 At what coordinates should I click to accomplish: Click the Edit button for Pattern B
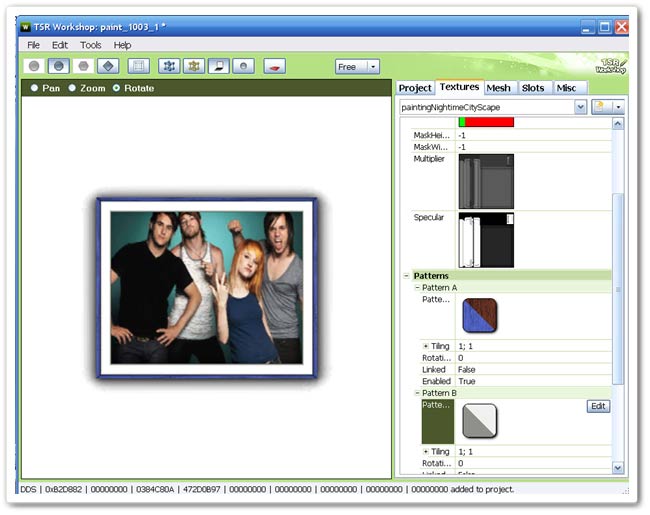click(598, 406)
